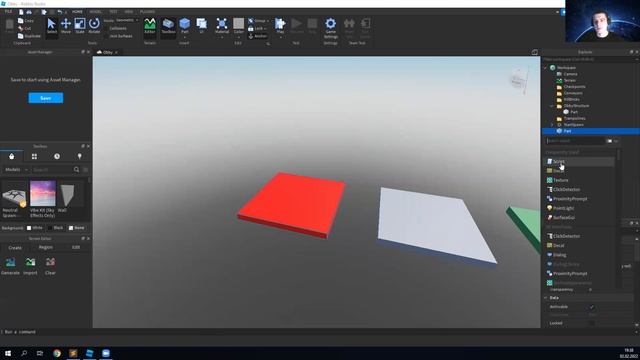Open the Models category dropdown in Toolbox

16,169
